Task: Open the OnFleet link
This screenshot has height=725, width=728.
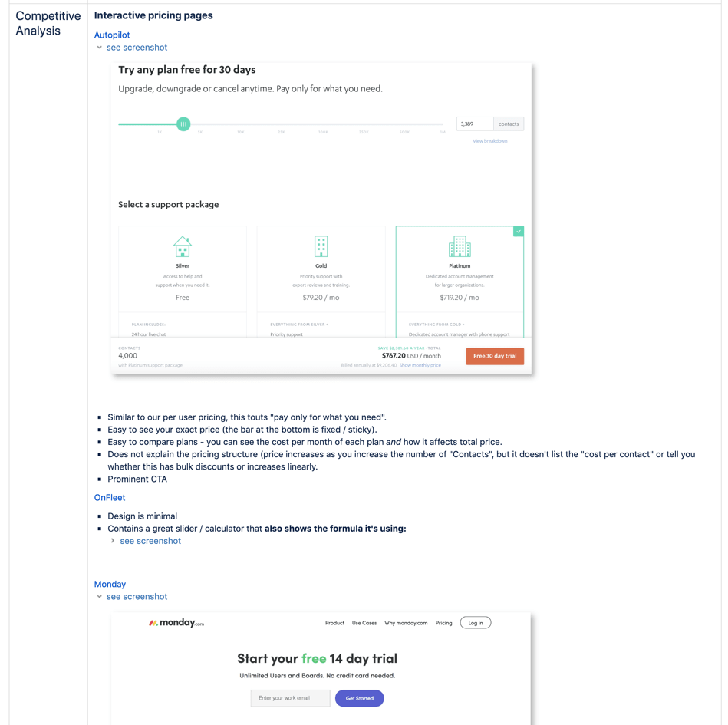Action: 110,498
